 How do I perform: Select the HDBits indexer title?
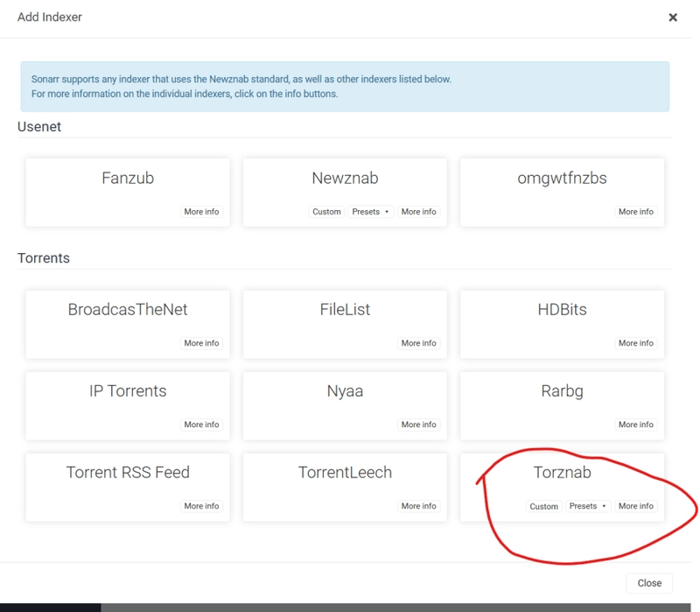point(562,310)
